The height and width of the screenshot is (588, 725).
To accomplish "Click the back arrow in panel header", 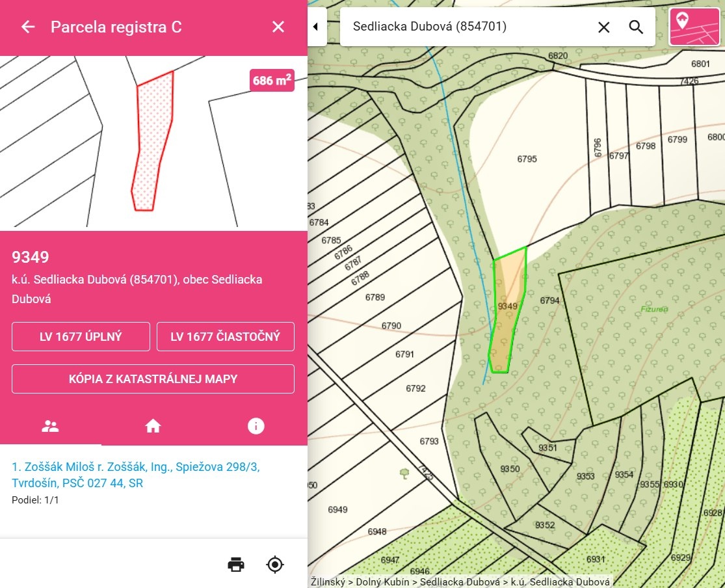I will point(27,27).
